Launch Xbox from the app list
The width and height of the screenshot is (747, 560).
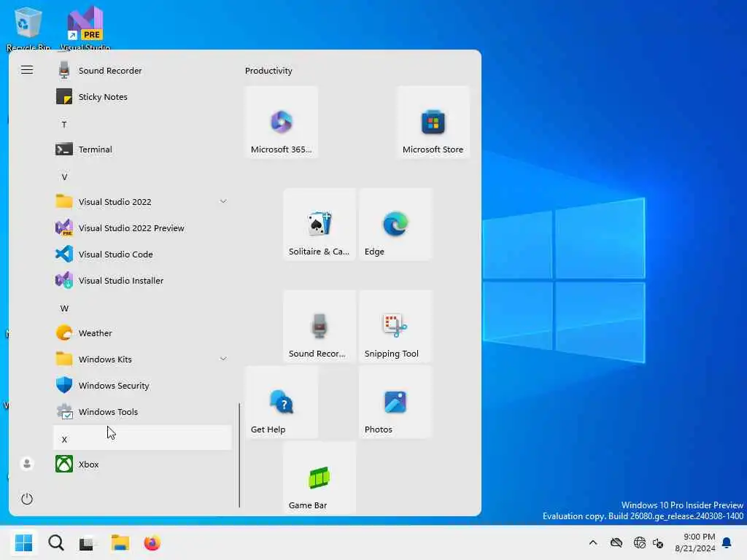(x=142, y=464)
